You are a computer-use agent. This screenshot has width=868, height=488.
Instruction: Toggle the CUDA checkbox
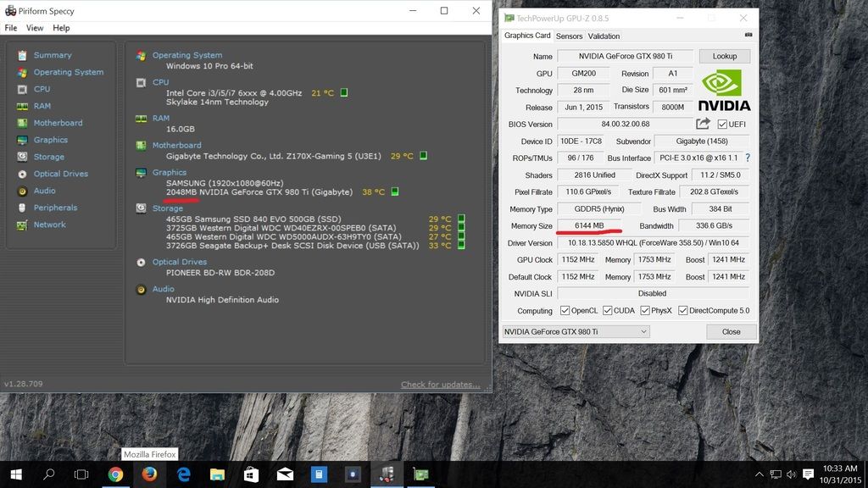click(607, 310)
